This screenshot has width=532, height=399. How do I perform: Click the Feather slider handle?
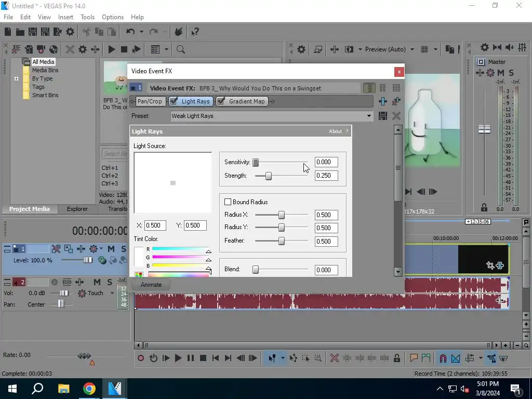click(281, 241)
